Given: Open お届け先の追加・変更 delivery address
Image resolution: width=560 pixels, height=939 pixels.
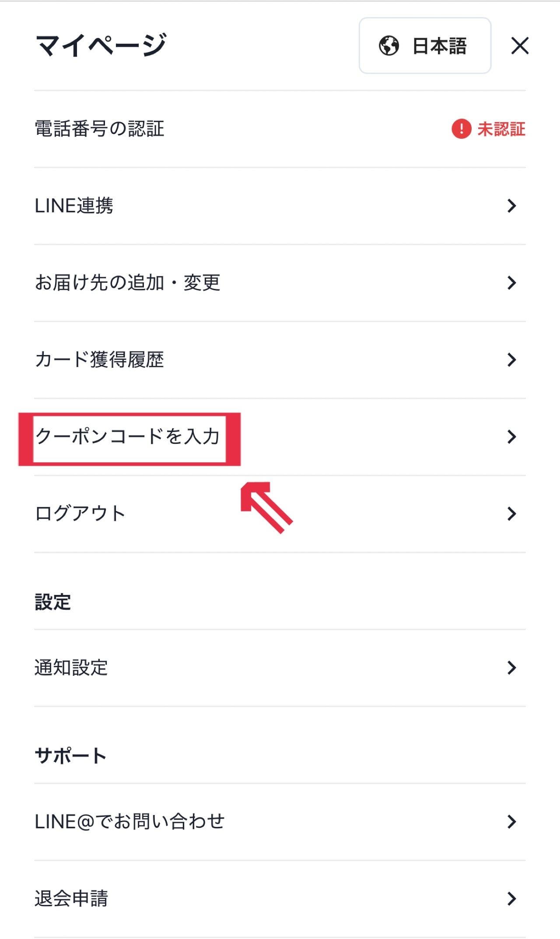Looking at the screenshot, I should [127, 283].
